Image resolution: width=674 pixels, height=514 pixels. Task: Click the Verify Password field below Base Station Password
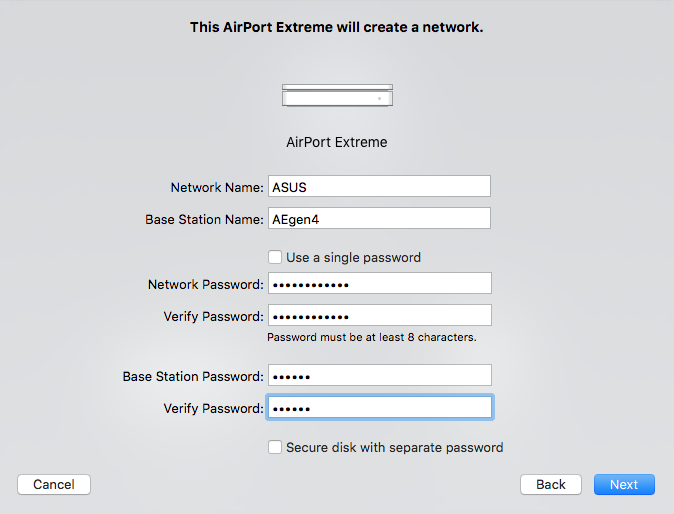379,408
